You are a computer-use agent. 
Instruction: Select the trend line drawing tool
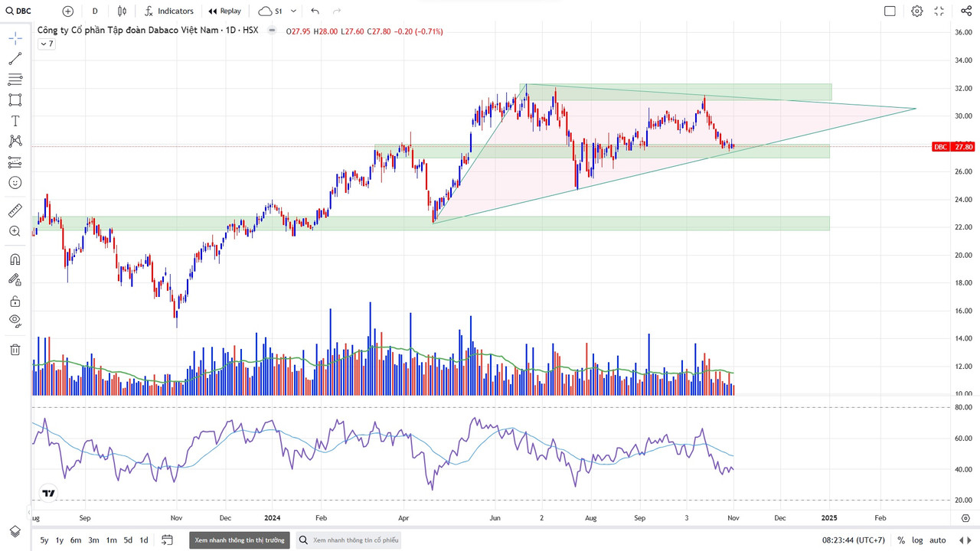coord(15,59)
